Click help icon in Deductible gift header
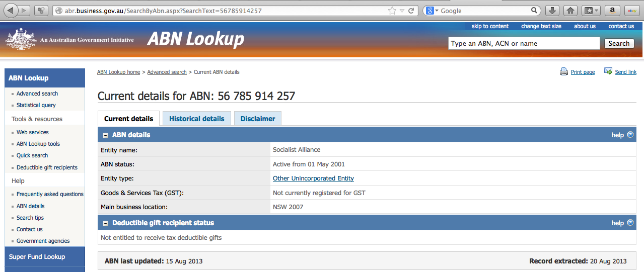The image size is (644, 272). pos(630,223)
